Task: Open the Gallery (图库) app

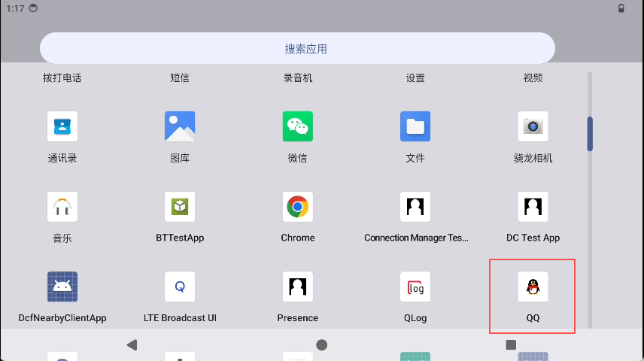Action: coord(180,126)
